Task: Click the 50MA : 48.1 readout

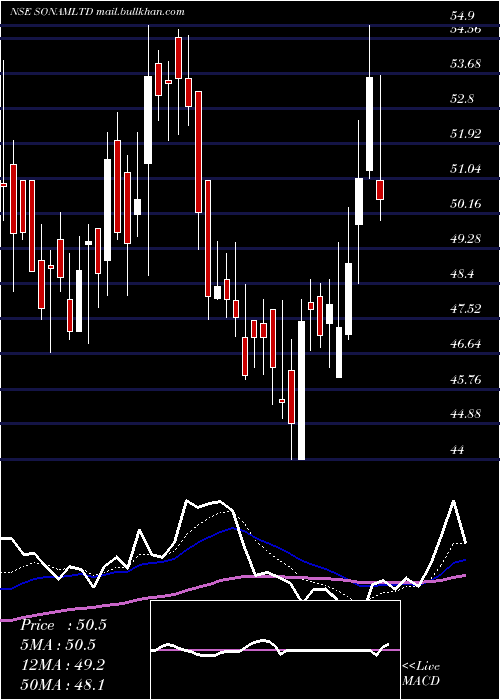Action: click(x=62, y=684)
